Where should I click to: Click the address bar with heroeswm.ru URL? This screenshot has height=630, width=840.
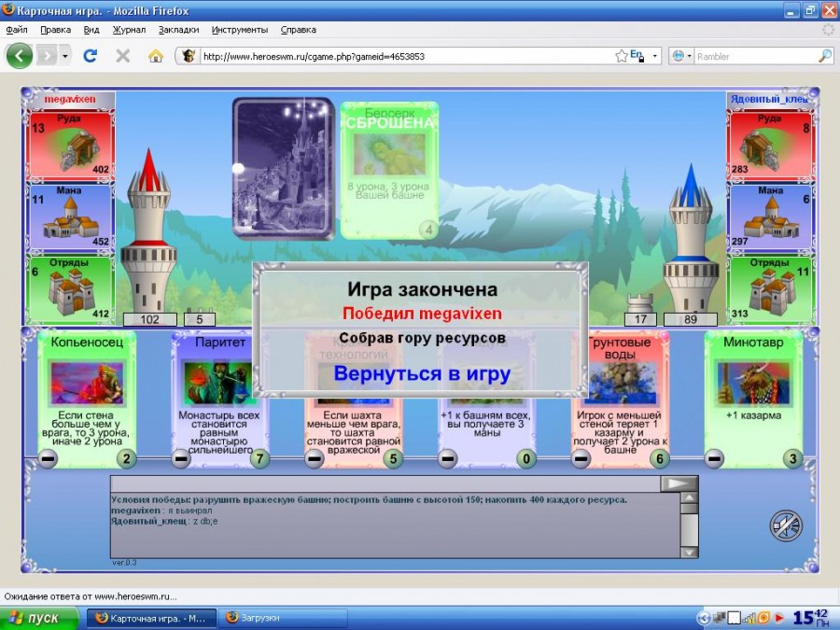407,56
